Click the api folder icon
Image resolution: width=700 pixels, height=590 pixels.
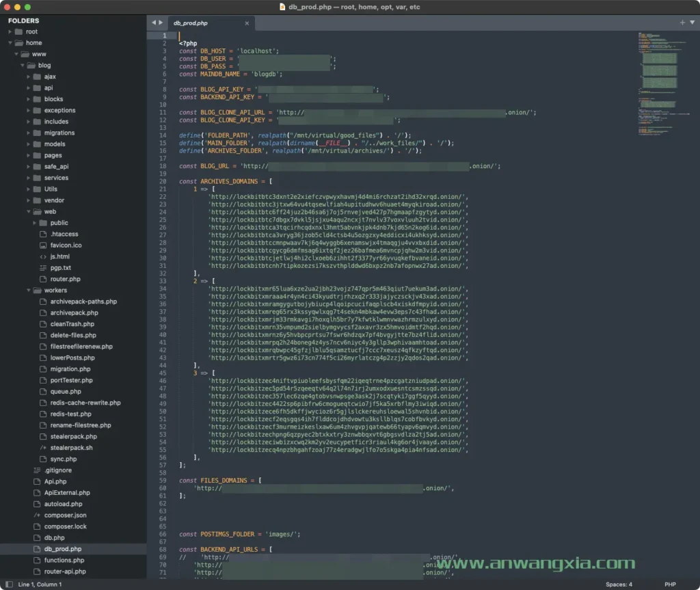click(37, 88)
